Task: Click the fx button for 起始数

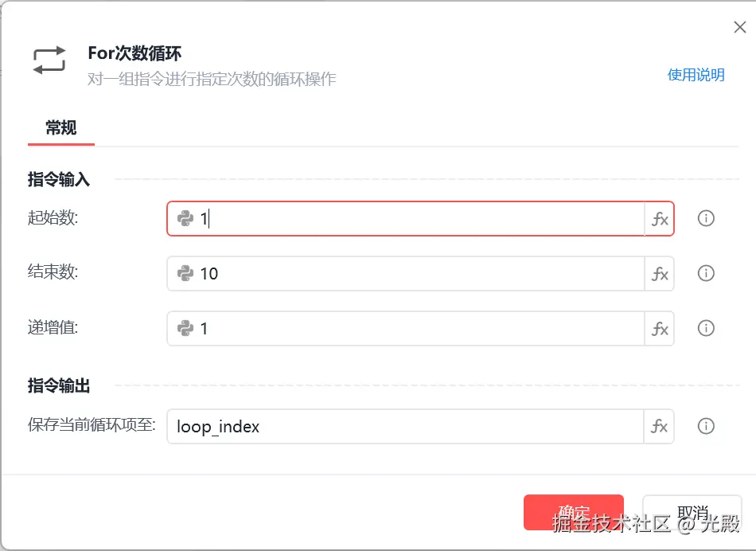Action: (660, 219)
